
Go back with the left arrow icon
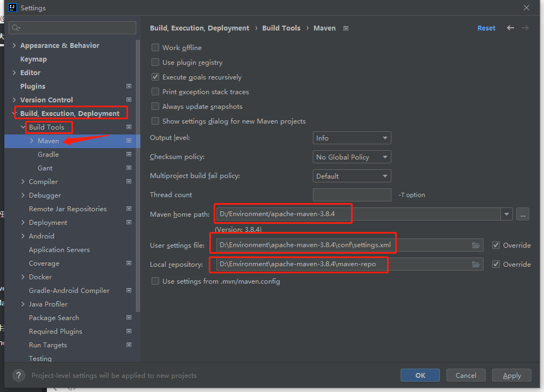510,28
